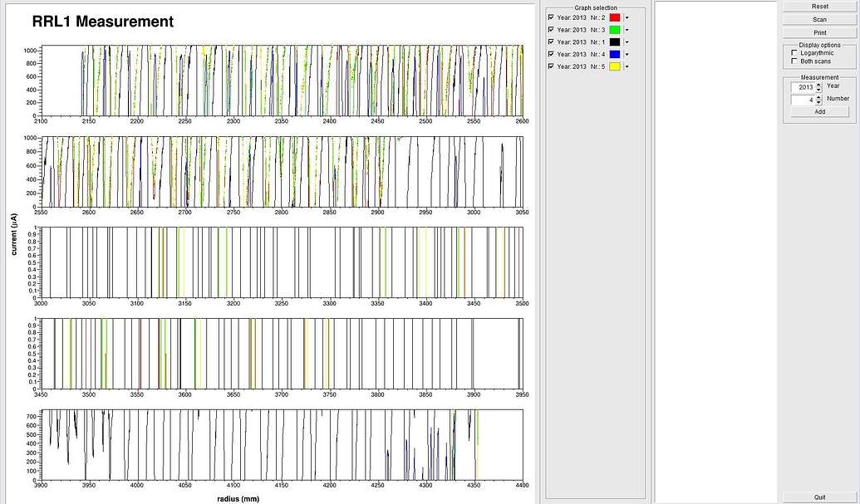Enable the Logarythmic display option
The height and width of the screenshot is (504, 860).
794,53
